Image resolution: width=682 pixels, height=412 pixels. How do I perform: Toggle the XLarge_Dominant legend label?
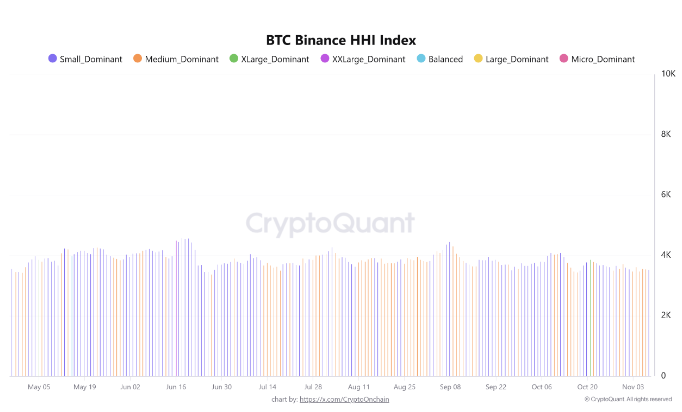coord(275,60)
